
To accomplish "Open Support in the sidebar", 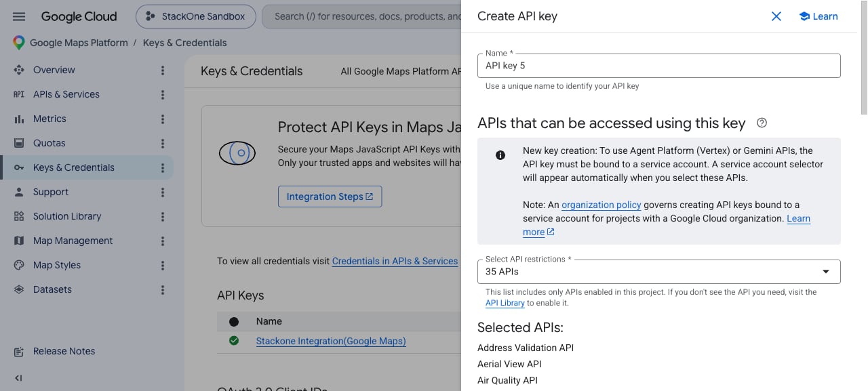I will tap(51, 192).
